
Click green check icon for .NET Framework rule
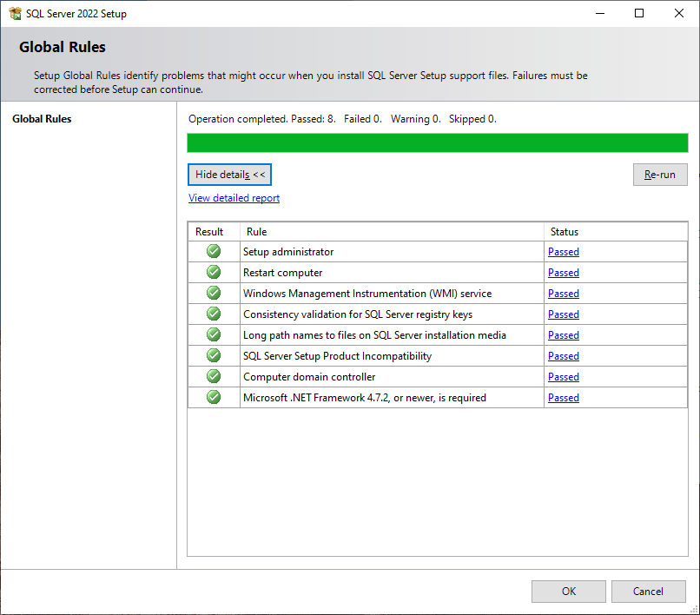click(x=214, y=398)
